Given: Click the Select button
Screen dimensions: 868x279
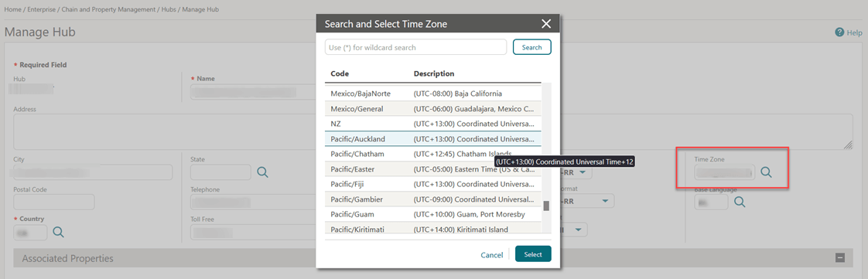Looking at the screenshot, I should pyautogui.click(x=533, y=254).
